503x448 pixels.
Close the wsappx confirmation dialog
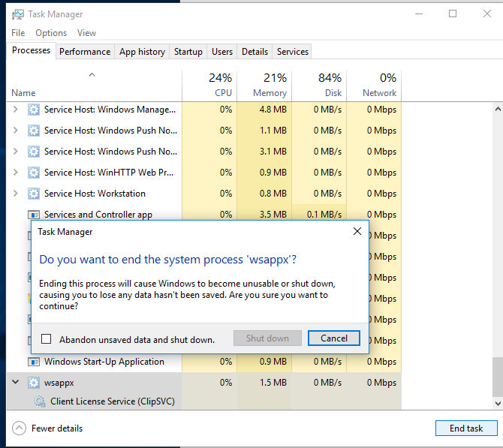pyautogui.click(x=357, y=231)
